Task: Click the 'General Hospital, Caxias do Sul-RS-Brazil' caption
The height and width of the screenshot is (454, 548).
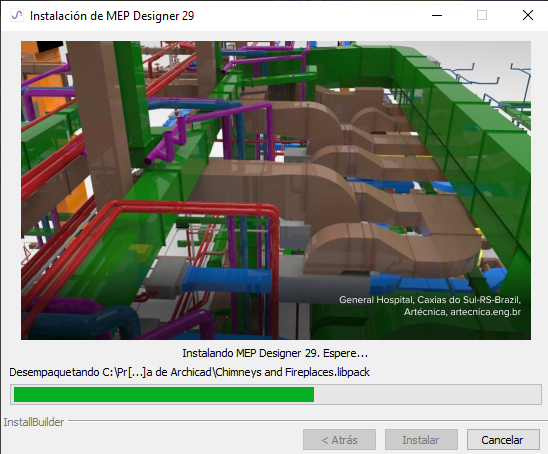Action: (430, 300)
